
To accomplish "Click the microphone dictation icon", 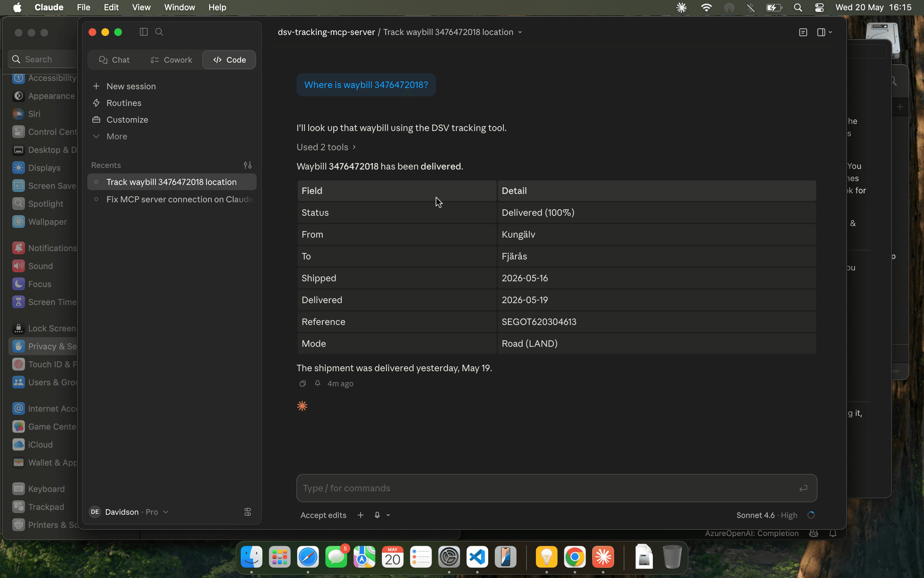I will tap(377, 515).
